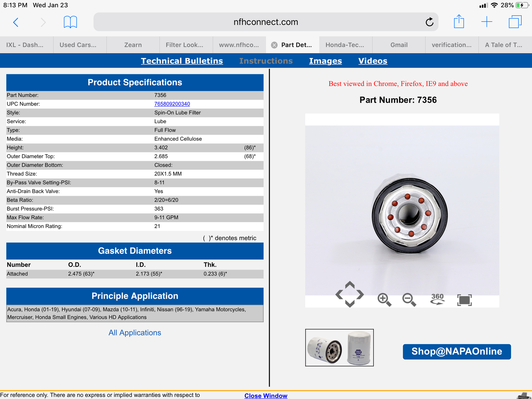532x399 pixels.
Task: Pan image up with arrow control
Action: click(350, 285)
